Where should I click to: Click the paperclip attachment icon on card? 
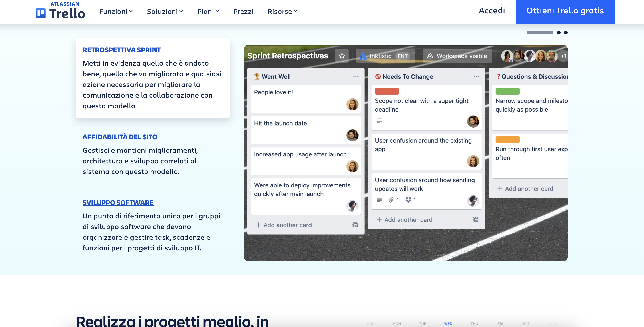click(x=391, y=200)
